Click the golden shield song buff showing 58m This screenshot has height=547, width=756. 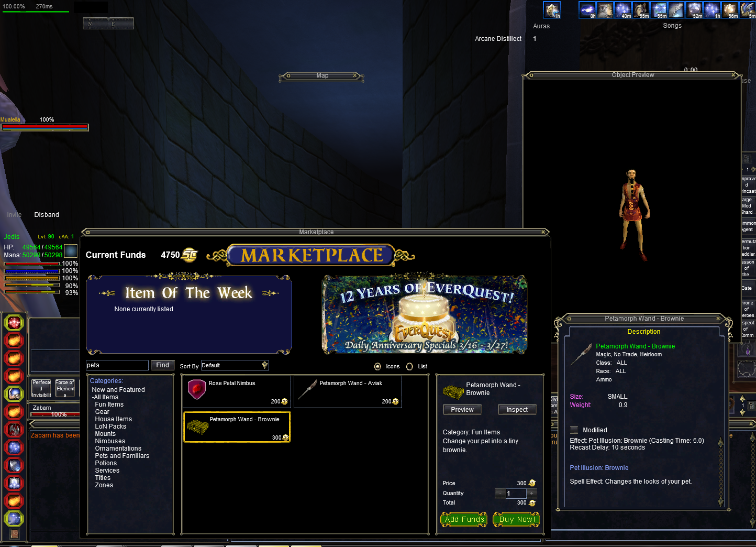[730, 10]
